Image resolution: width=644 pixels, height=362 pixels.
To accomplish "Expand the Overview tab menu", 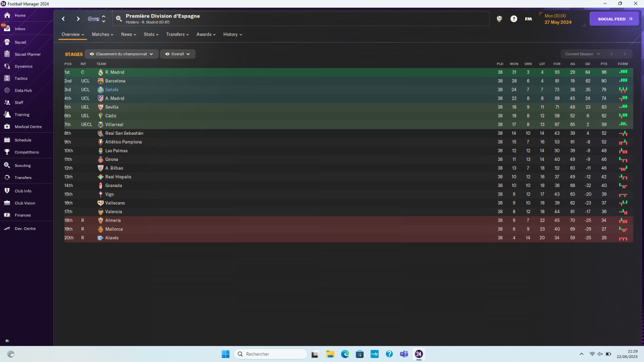I will pos(73,35).
